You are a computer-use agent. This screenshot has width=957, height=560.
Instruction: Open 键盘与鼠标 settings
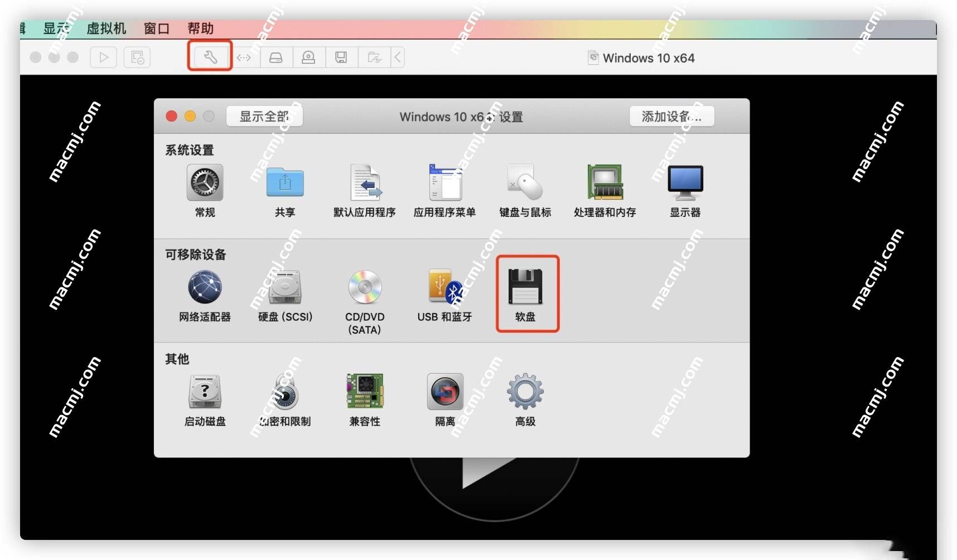(525, 190)
